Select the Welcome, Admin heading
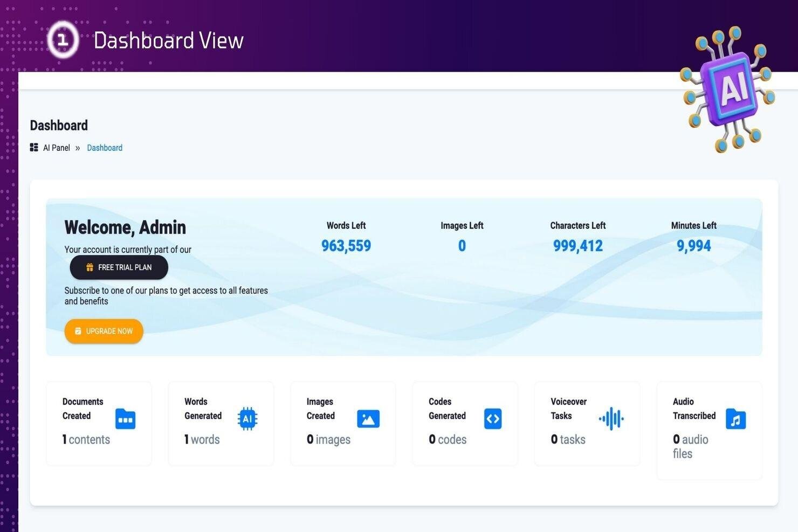Viewport: 798px width, 532px height. [x=125, y=227]
